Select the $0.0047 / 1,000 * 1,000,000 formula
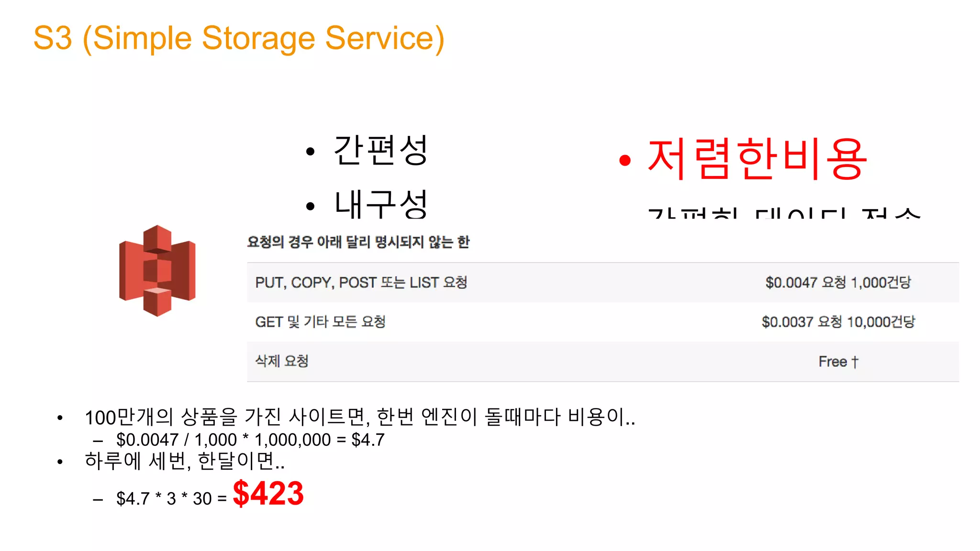 250,440
